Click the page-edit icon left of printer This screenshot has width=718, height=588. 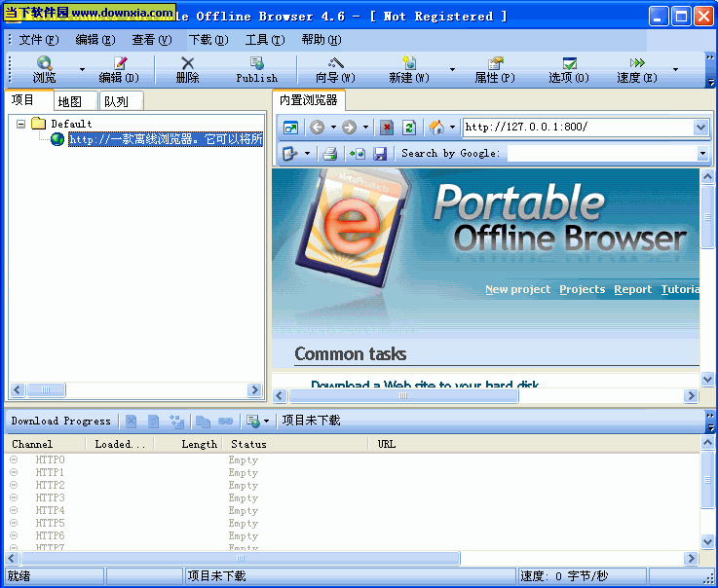coord(289,153)
